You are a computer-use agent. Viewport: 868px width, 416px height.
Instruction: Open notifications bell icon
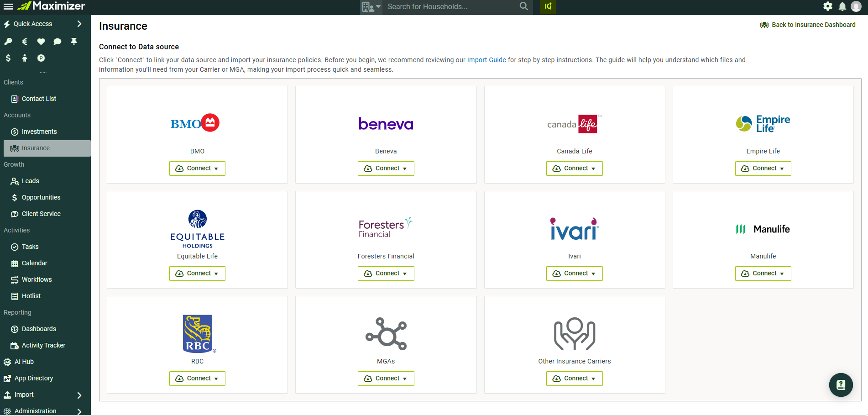[x=842, y=6]
